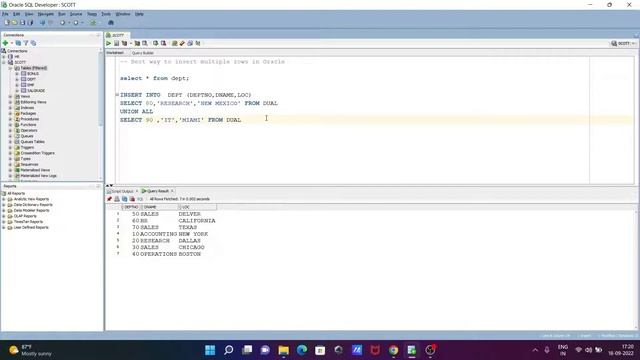Click the New file icon in main toolbar

click(7, 23)
